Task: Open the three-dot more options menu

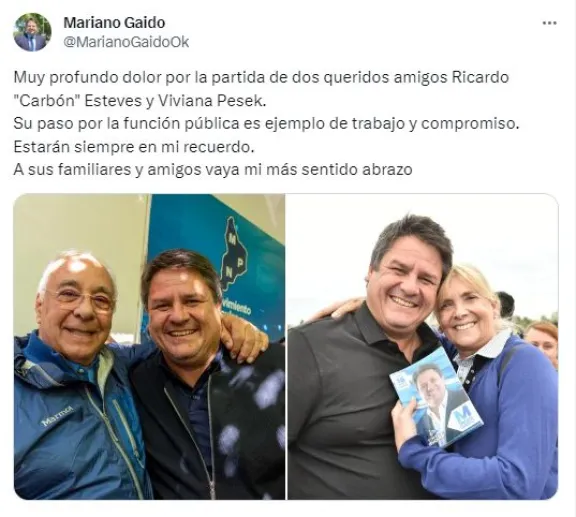Action: pyautogui.click(x=550, y=23)
